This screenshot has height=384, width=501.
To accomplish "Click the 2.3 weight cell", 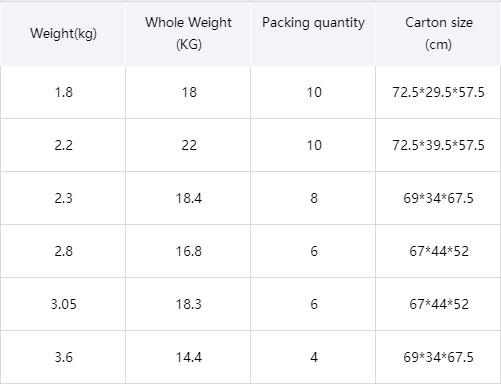I will pos(63,198).
